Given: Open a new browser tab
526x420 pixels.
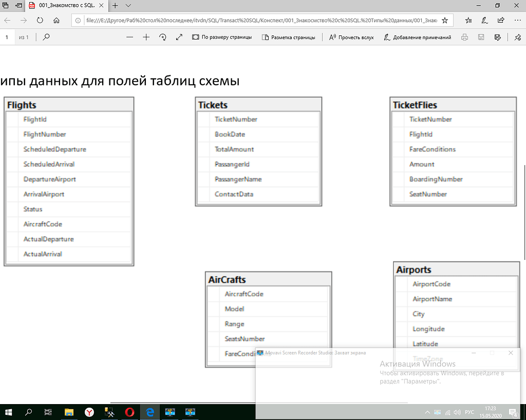Looking at the screenshot, I should coord(115,6).
